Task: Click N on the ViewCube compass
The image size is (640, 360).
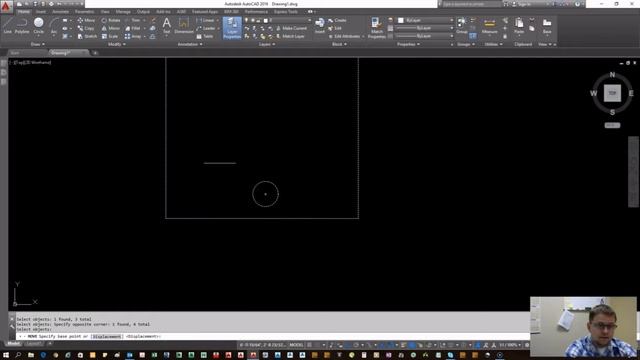Action: click(612, 75)
